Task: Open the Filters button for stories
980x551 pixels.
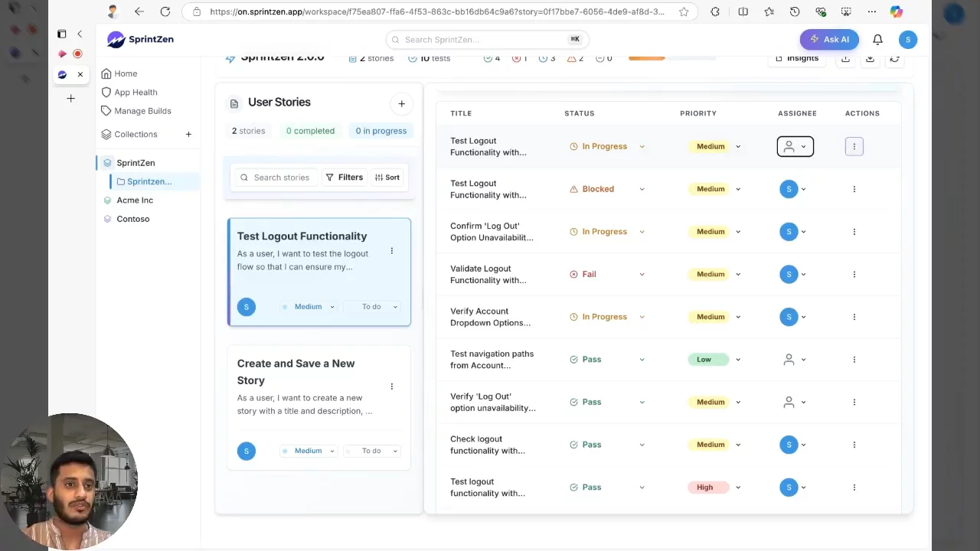Action: tap(345, 178)
